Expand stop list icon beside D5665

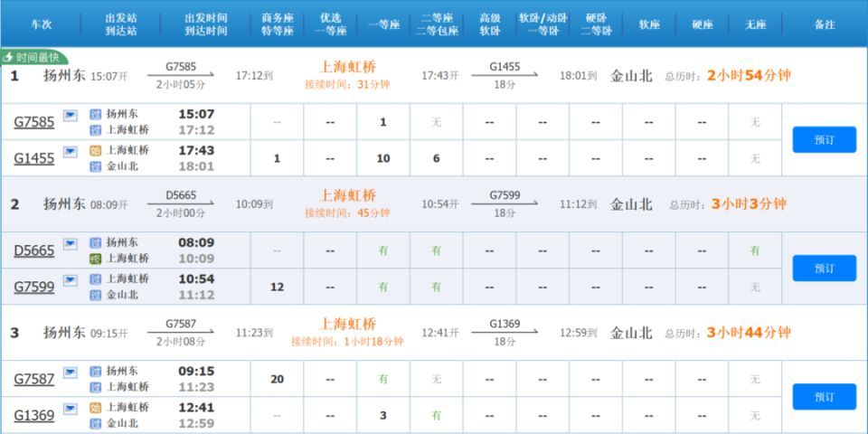tap(71, 244)
